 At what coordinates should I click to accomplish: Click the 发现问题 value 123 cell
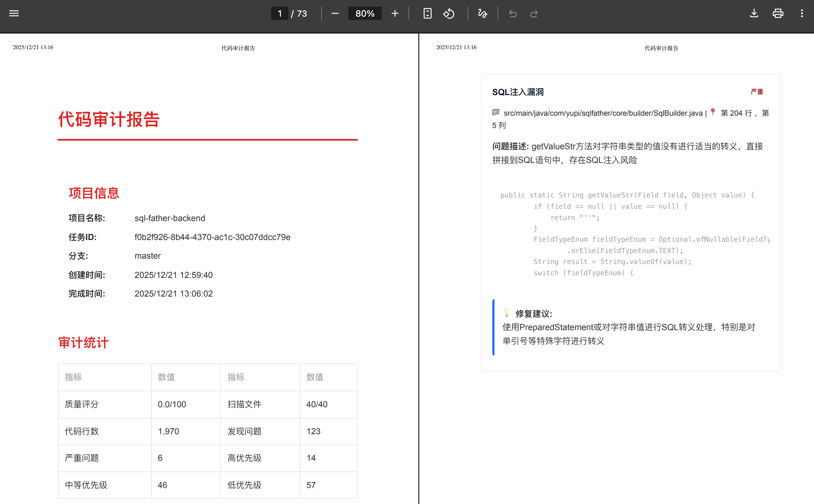click(313, 431)
